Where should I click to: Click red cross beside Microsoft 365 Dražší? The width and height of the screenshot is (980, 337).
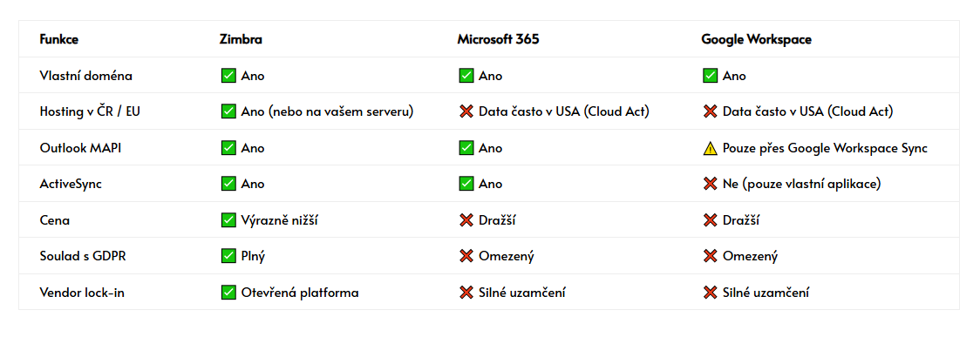466,220
